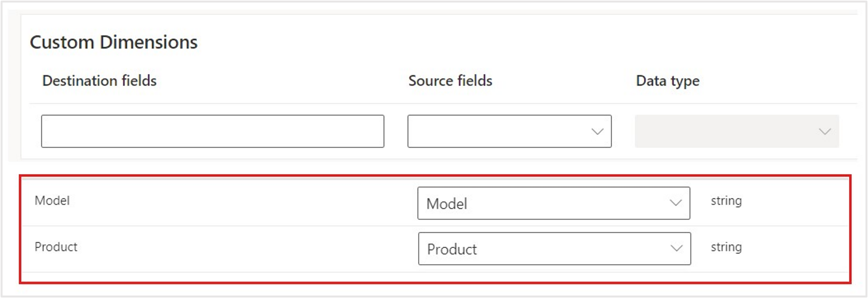Screen dimensions: 868x298
Task: Click the chevron of the empty Source fields dropdown
Action: click(597, 131)
